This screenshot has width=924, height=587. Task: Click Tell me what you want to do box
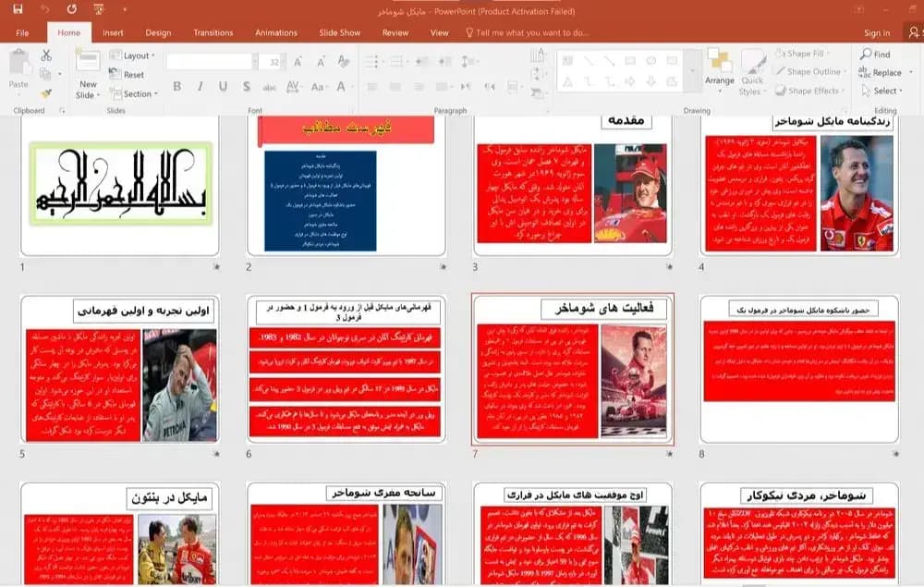(528, 33)
